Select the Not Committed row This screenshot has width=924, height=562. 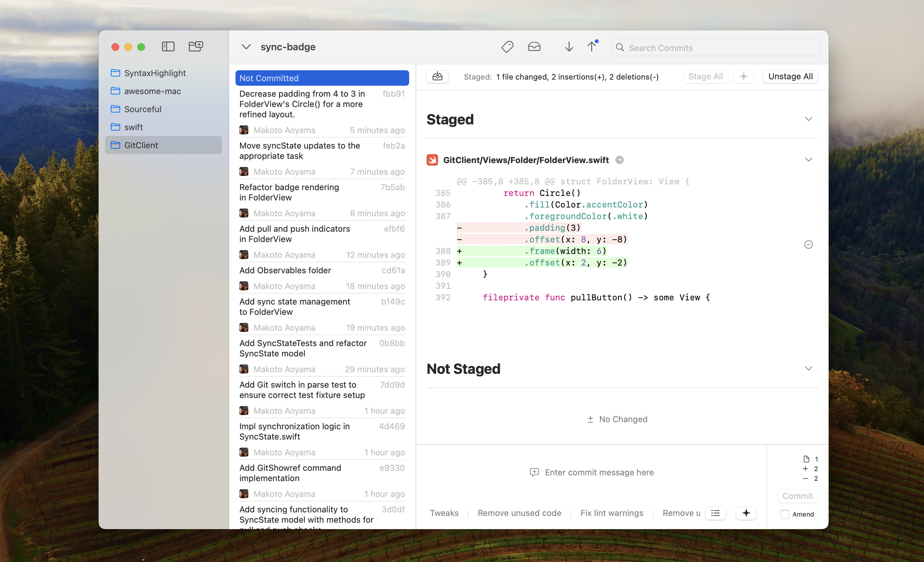322,78
